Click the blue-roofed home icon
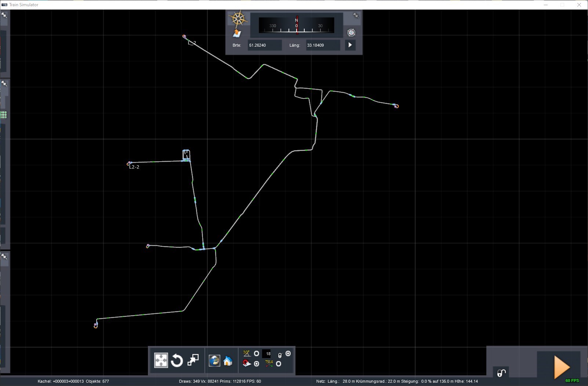The width and height of the screenshot is (588, 386). (228, 361)
